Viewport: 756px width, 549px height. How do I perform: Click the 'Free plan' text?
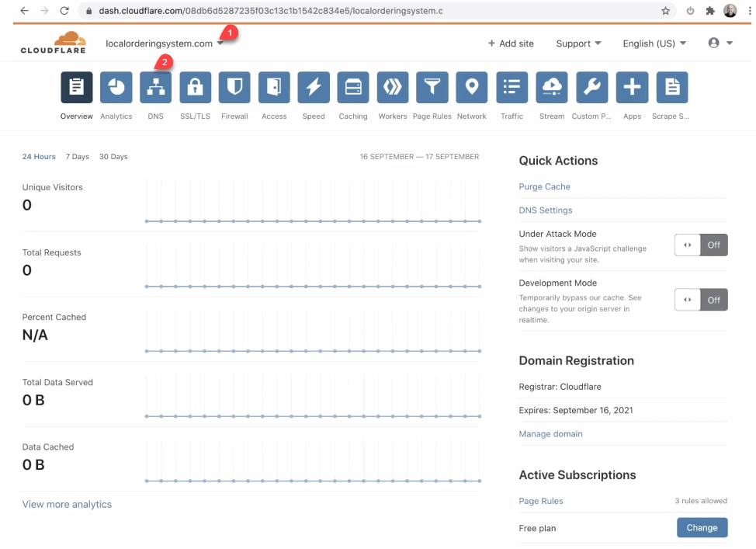click(x=537, y=529)
